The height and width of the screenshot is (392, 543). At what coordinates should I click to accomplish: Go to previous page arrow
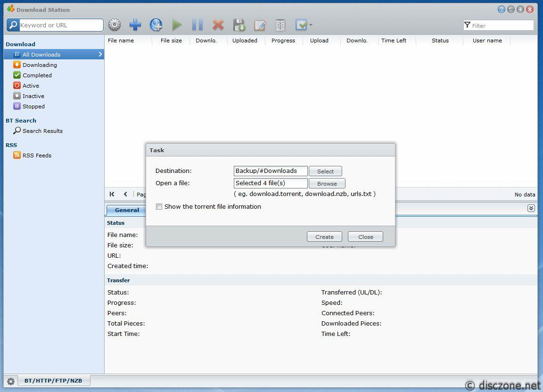(125, 194)
